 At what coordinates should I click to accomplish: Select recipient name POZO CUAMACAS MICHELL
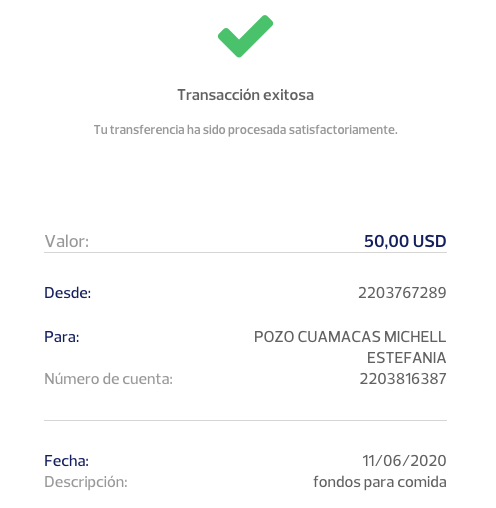(350, 337)
